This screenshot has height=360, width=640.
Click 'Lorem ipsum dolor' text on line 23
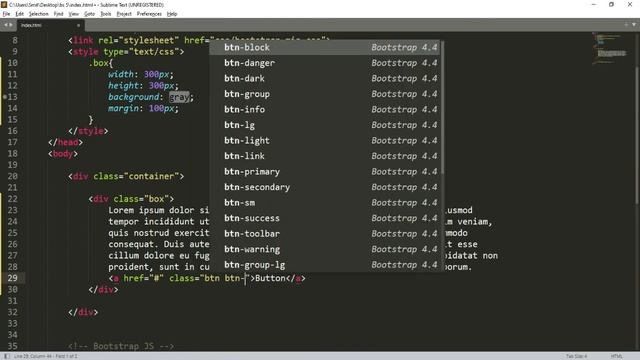151,210
